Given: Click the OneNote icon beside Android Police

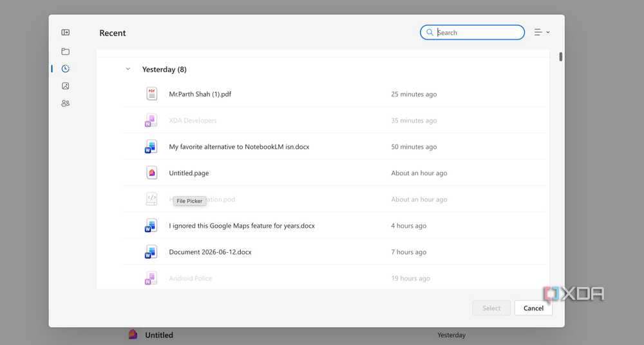Looking at the screenshot, I should tap(151, 279).
